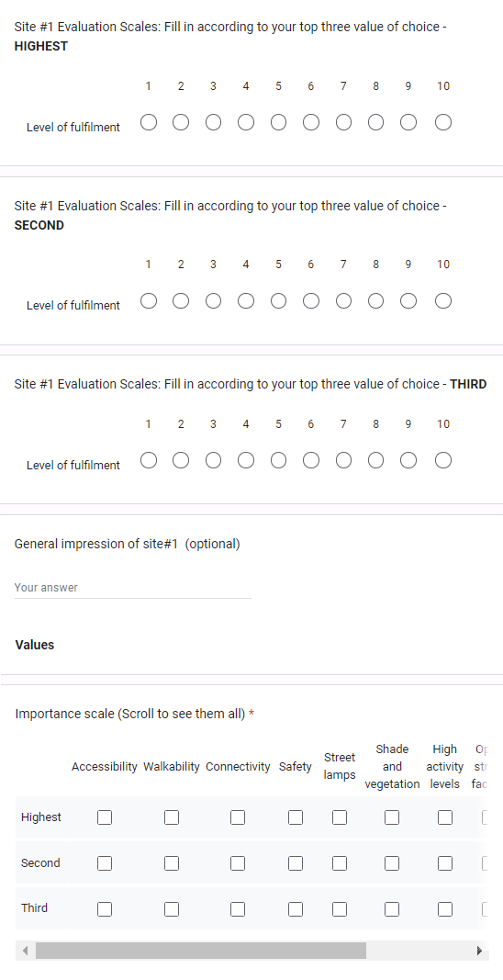Image resolution: width=503 pixels, height=980 pixels.
Task: Click the General impression answer field
Action: click(x=132, y=588)
